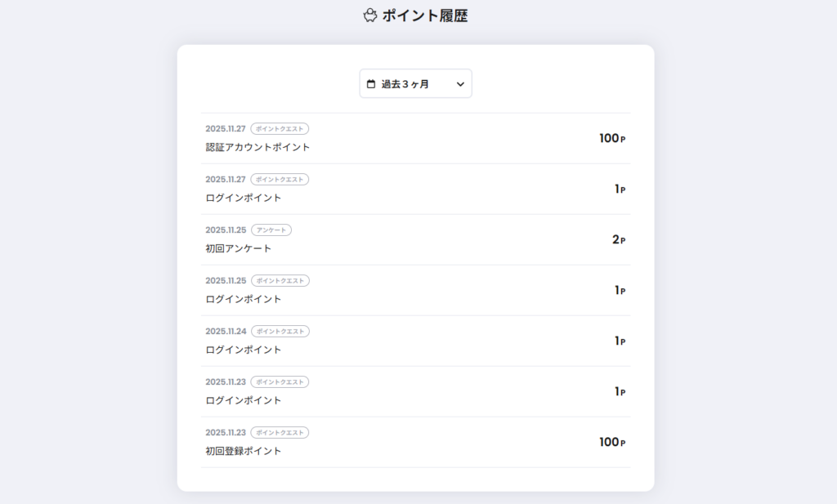Screen dimensions: 837x504
Task: Click the date above 初回登録ポイント
Action: point(226,433)
